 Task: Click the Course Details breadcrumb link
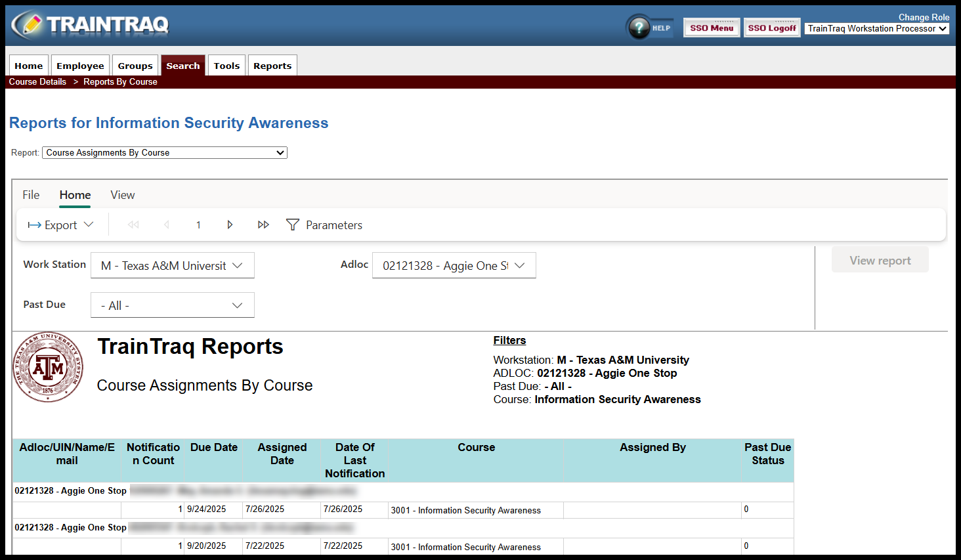pos(37,82)
